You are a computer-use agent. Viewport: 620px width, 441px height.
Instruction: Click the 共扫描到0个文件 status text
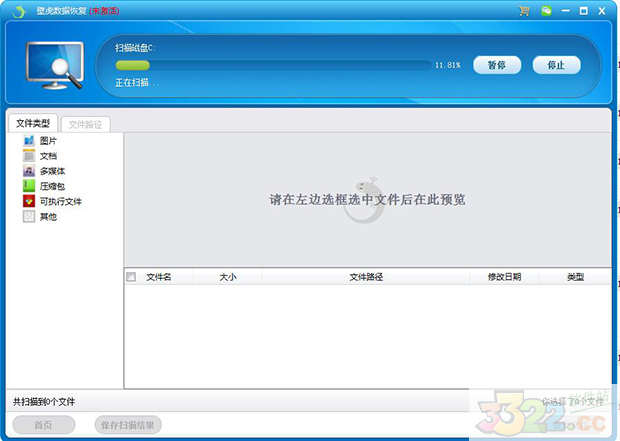[44, 402]
